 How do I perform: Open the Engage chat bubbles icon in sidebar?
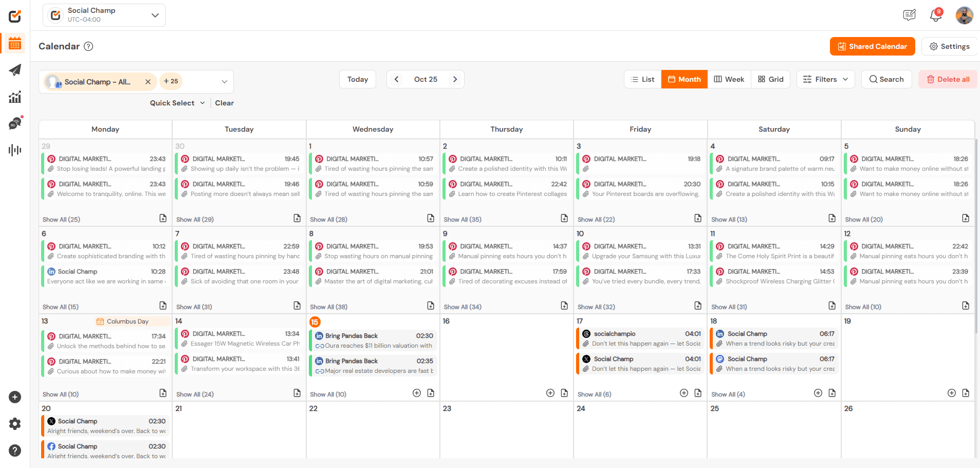[15, 123]
